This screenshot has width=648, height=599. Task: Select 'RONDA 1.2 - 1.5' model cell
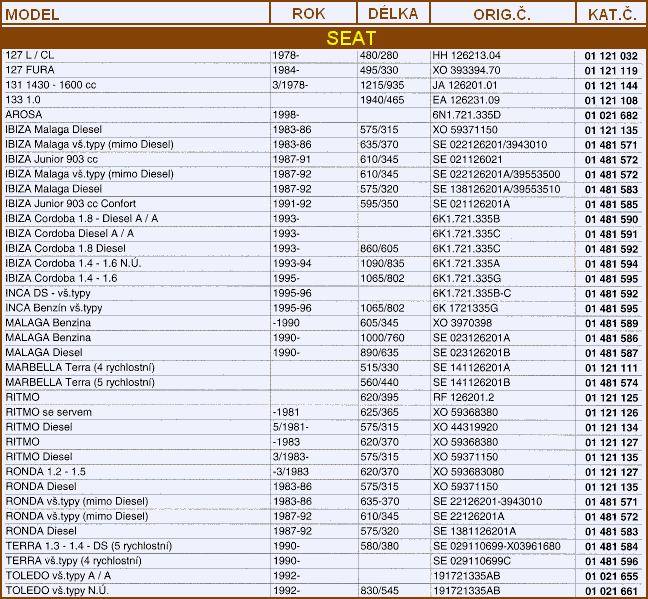45,472
